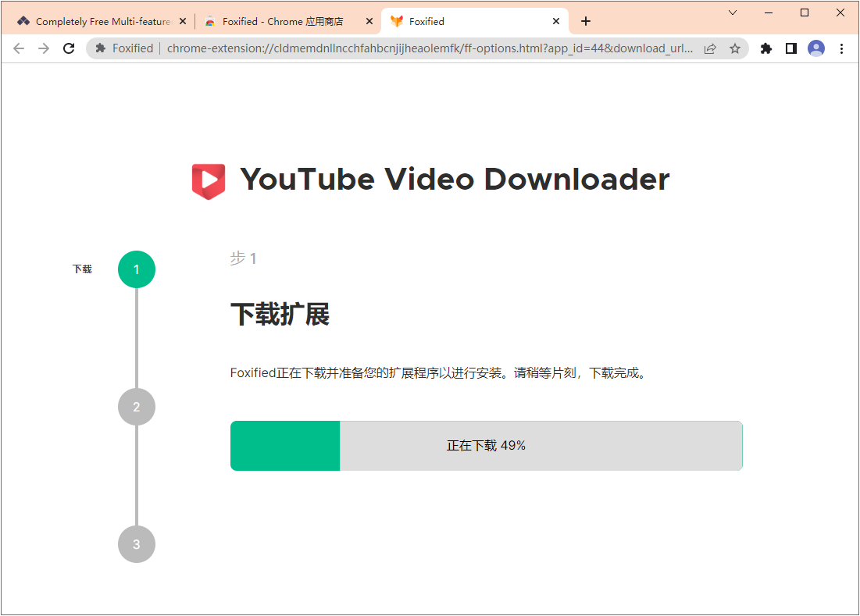The width and height of the screenshot is (860, 616).
Task: Click the browser forward arrow
Action: (43, 48)
